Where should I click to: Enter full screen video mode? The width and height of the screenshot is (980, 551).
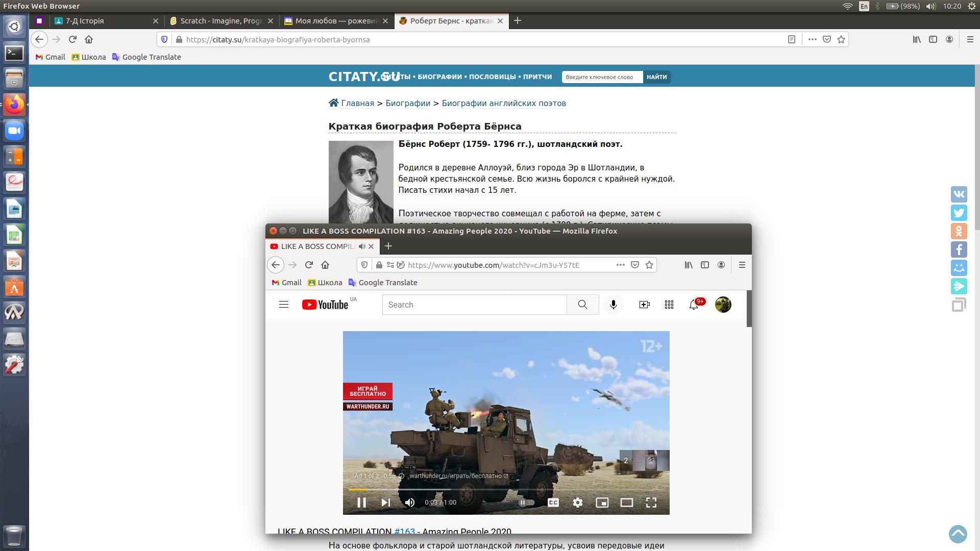click(x=651, y=503)
